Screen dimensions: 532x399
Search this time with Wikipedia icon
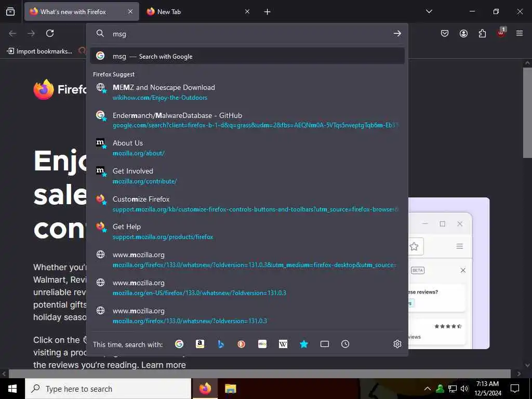(x=283, y=344)
